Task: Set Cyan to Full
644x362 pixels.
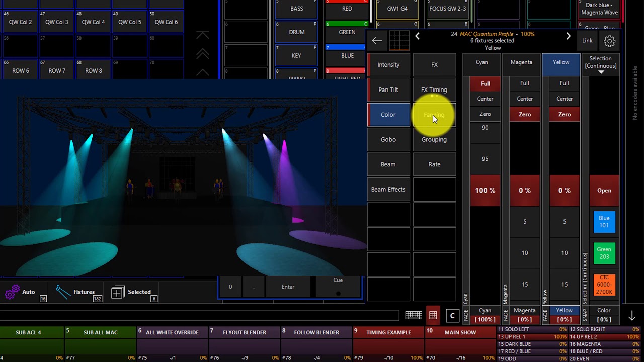Action: tap(485, 84)
